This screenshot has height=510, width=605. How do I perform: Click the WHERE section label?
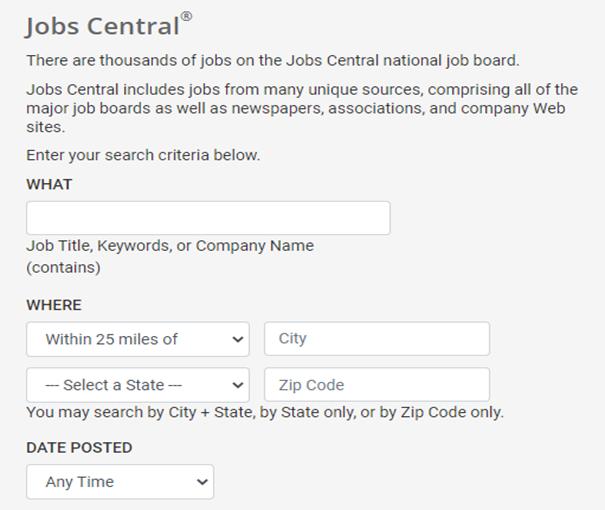pyautogui.click(x=54, y=305)
